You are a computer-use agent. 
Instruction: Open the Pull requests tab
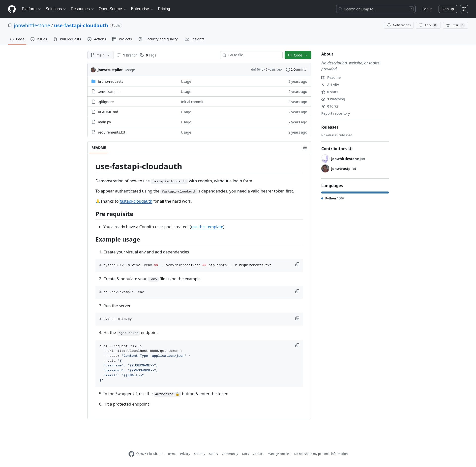click(x=67, y=39)
